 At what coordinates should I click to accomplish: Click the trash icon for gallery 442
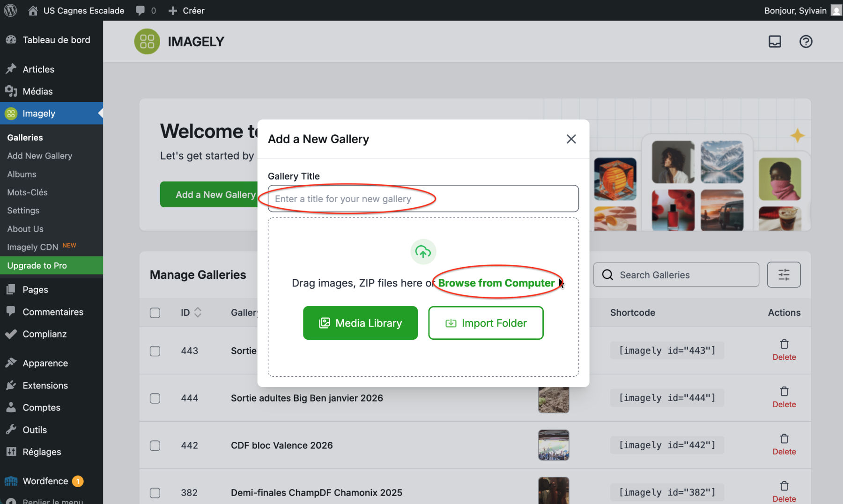pos(784,439)
